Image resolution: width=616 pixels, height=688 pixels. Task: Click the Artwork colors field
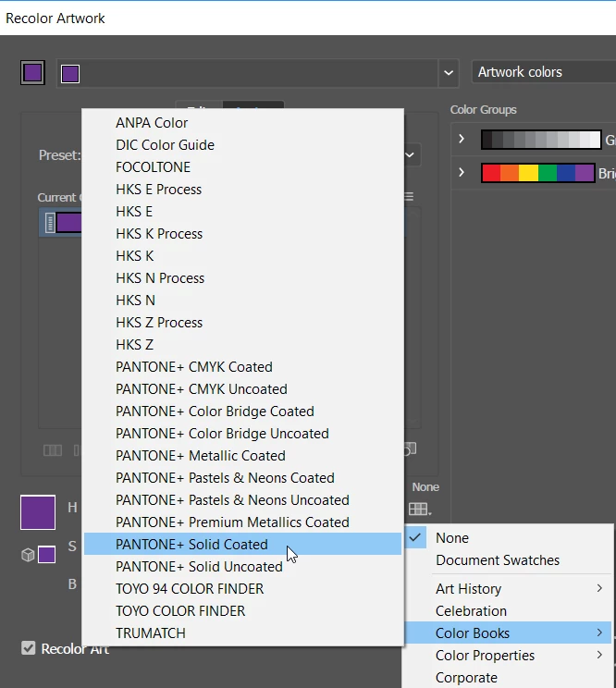[544, 72]
